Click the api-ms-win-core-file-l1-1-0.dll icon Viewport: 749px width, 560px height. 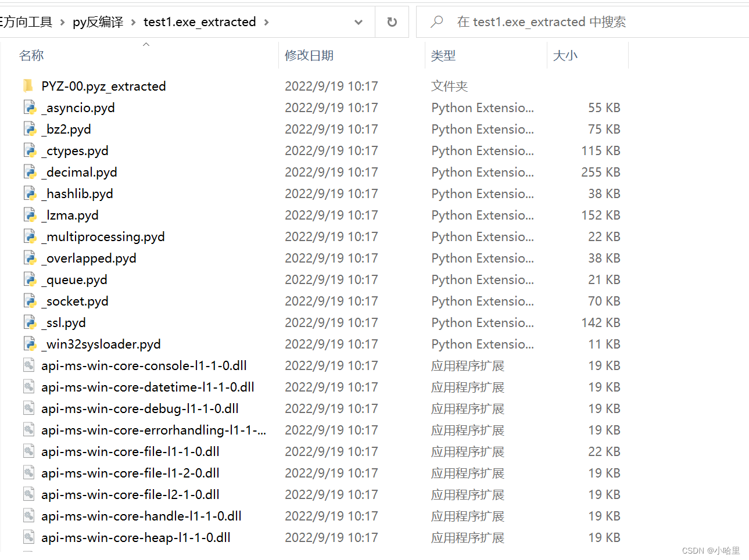pos(28,451)
